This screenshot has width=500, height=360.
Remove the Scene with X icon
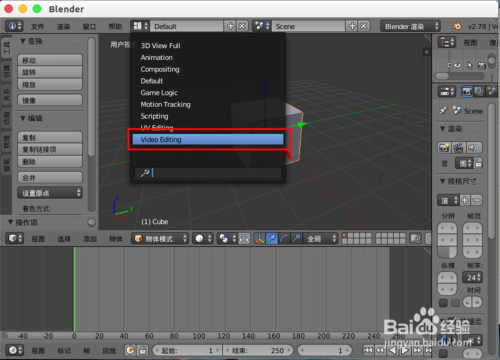[364, 26]
